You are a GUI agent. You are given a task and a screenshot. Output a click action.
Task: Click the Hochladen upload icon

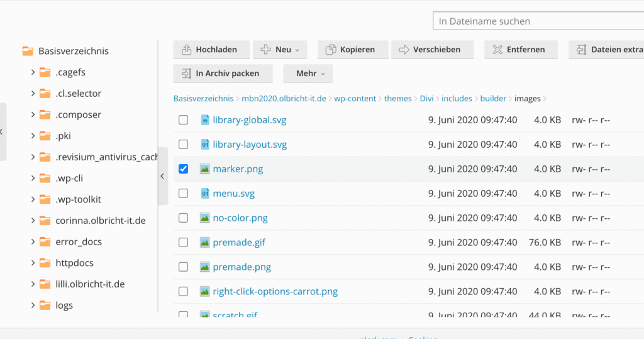(x=186, y=50)
